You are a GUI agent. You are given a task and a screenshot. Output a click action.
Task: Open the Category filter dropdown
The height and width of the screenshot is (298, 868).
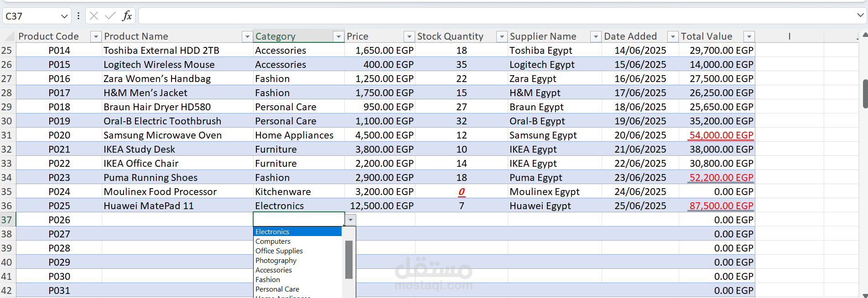click(338, 36)
